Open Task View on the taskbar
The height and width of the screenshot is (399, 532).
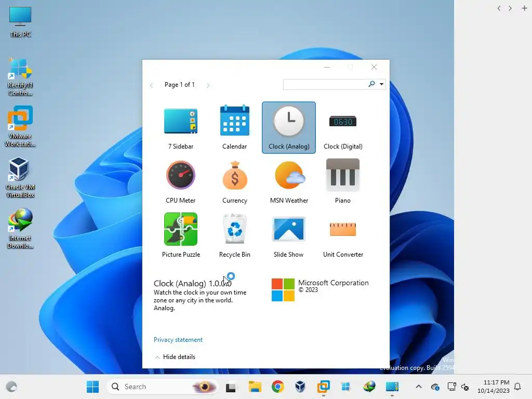pos(231,387)
